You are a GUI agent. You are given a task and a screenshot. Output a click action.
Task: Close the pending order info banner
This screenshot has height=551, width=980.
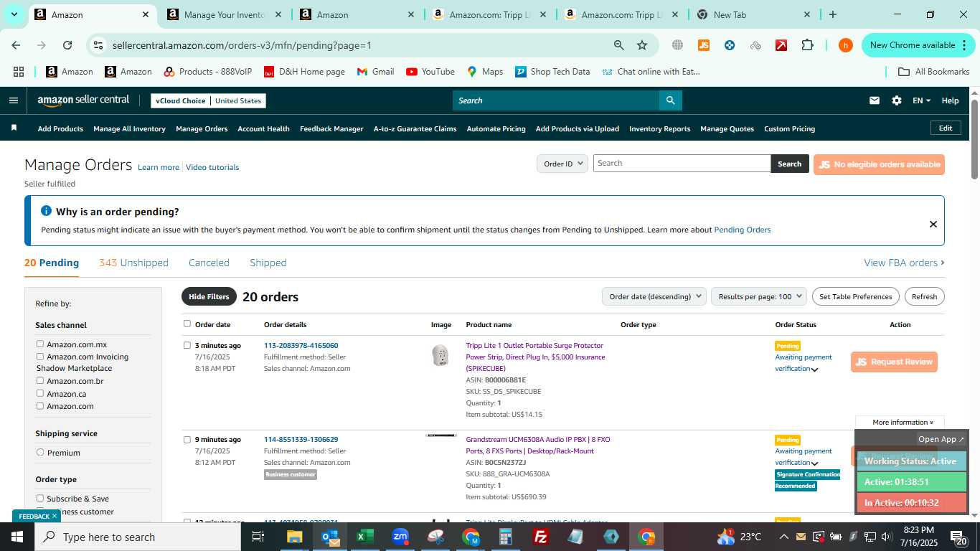pyautogui.click(x=933, y=224)
